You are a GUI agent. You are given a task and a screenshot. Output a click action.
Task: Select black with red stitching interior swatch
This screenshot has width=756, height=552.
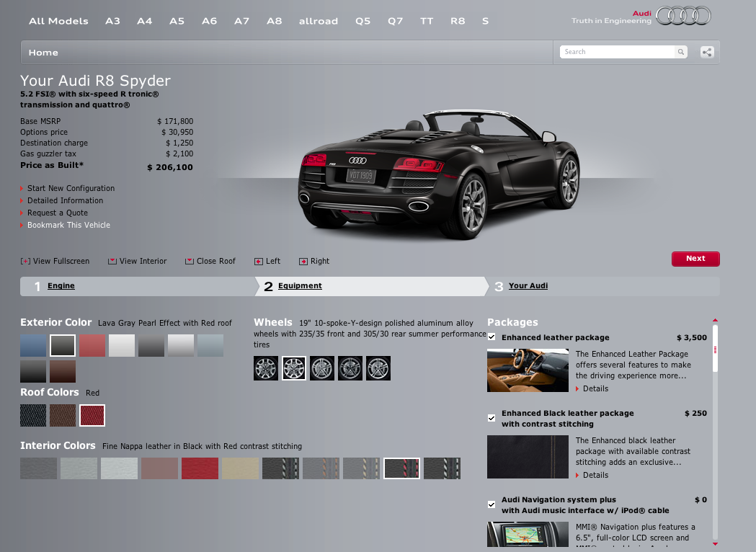pyautogui.click(x=401, y=468)
